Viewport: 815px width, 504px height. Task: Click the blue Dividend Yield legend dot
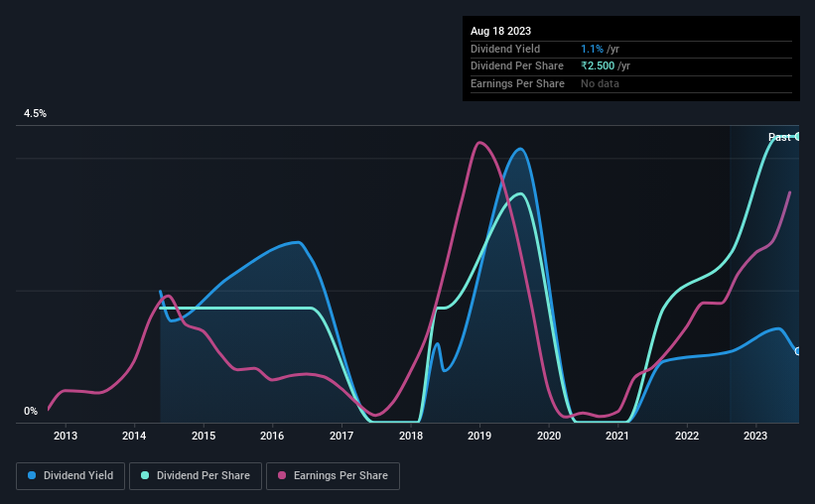point(32,475)
